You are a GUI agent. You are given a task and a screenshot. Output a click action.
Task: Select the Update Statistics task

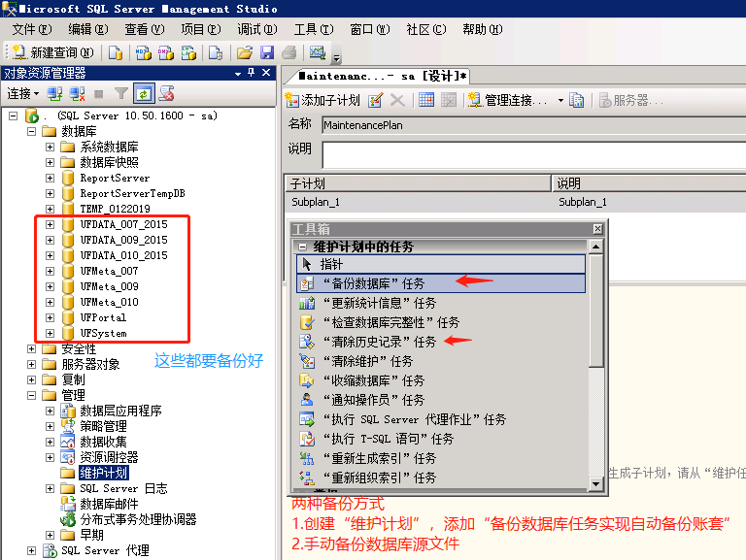pyautogui.click(x=441, y=304)
